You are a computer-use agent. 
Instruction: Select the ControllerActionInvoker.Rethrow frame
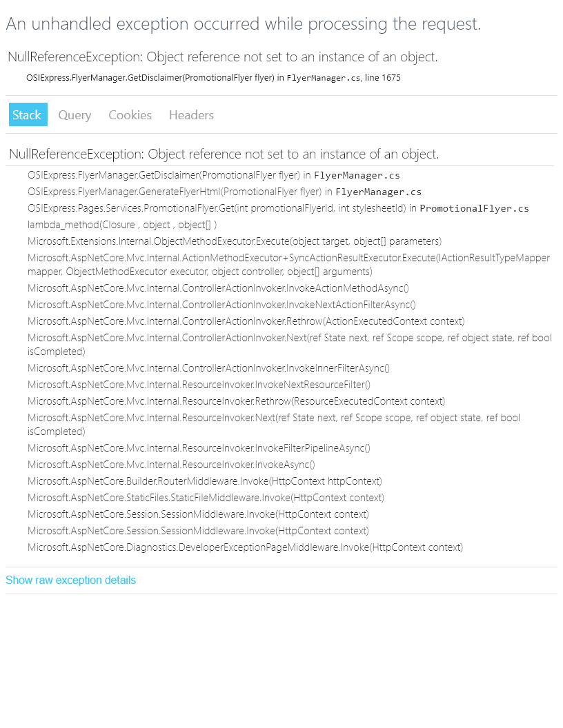click(246, 321)
